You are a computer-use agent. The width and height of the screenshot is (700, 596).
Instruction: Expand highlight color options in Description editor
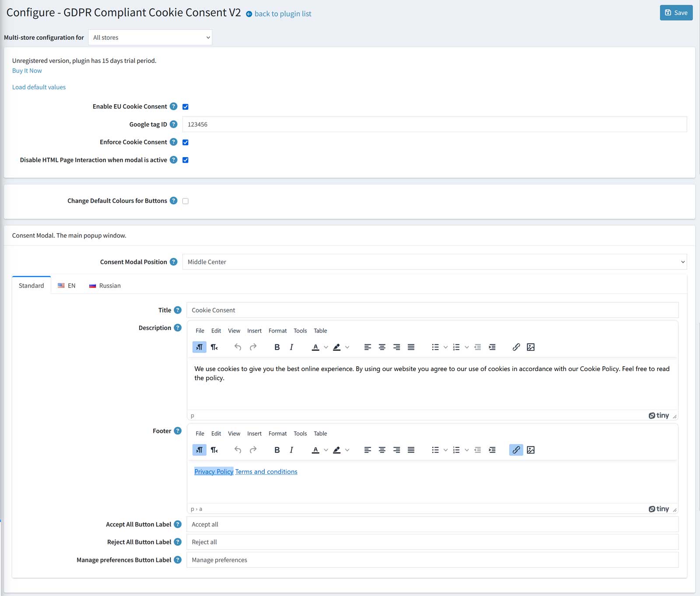click(x=347, y=347)
